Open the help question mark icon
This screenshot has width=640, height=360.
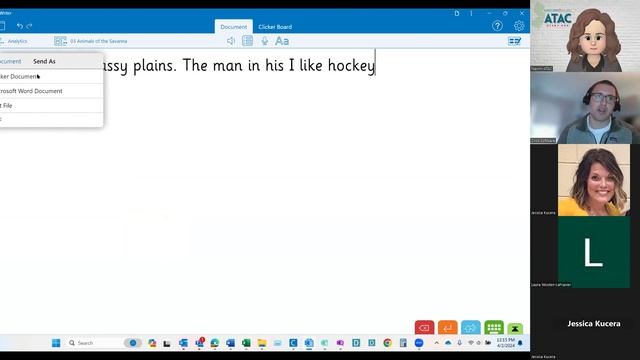click(x=497, y=26)
